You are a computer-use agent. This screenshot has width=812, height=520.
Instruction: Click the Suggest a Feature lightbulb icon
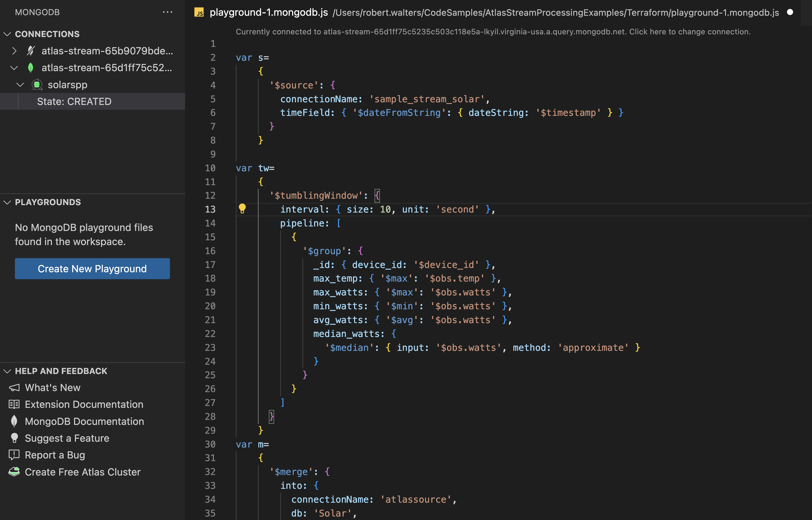pos(14,438)
